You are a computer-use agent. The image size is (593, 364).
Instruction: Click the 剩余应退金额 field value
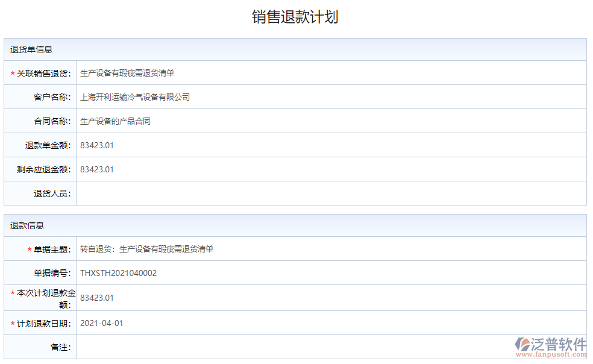click(x=96, y=169)
